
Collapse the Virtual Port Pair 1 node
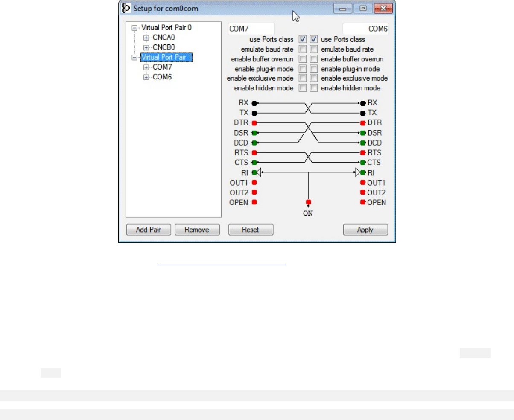(135, 57)
